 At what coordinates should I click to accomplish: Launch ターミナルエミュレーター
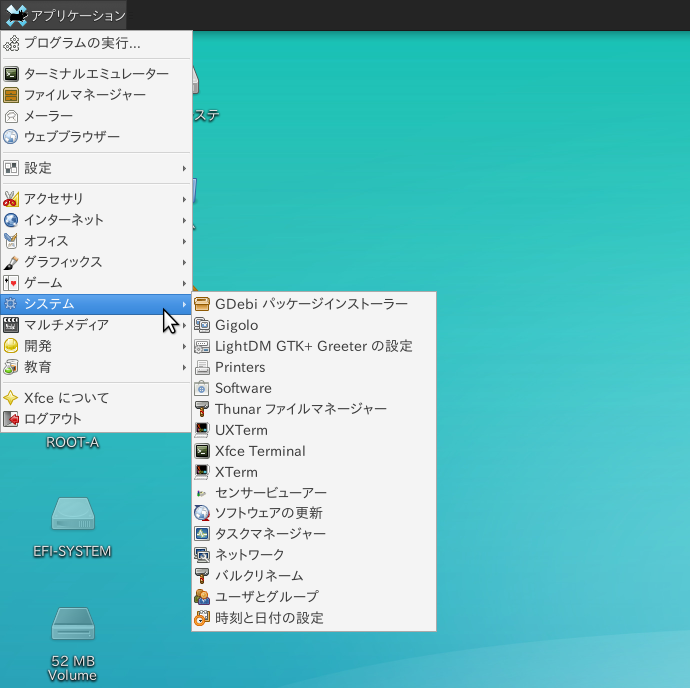click(96, 74)
